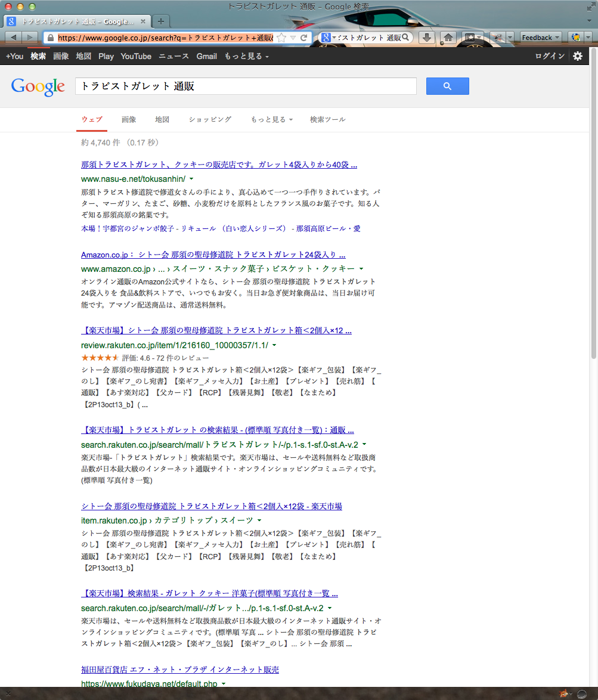The image size is (598, 700).
Task: Open +You in the Google bar
Action: coord(14,56)
